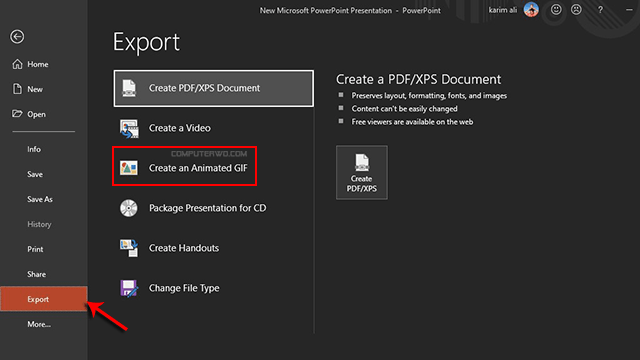This screenshot has width=640, height=360.
Task: Open help with the question mark icon
Action: click(600, 10)
